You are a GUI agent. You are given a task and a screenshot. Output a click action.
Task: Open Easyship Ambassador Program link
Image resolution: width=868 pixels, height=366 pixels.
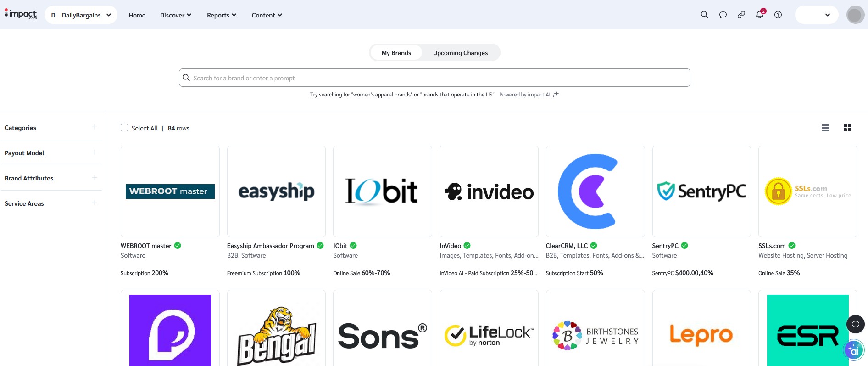(x=271, y=246)
